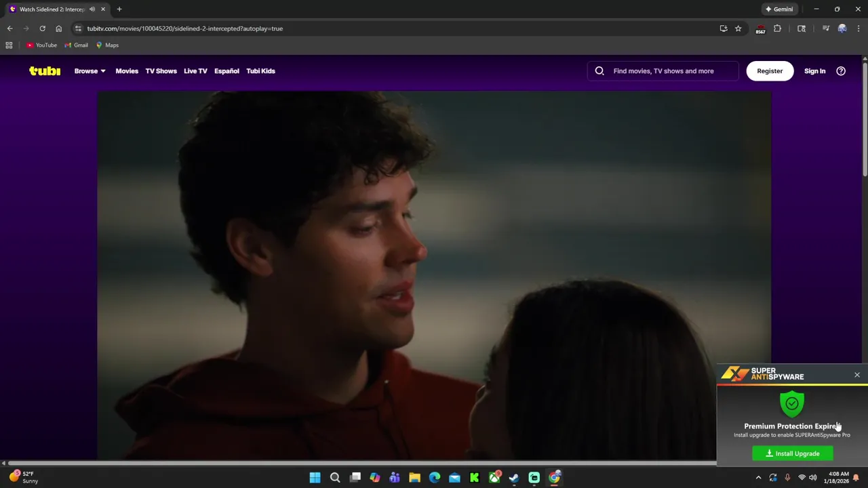Screen dimensions: 868x488
Task: Open the Gemini button in Chrome
Action: [x=779, y=9]
